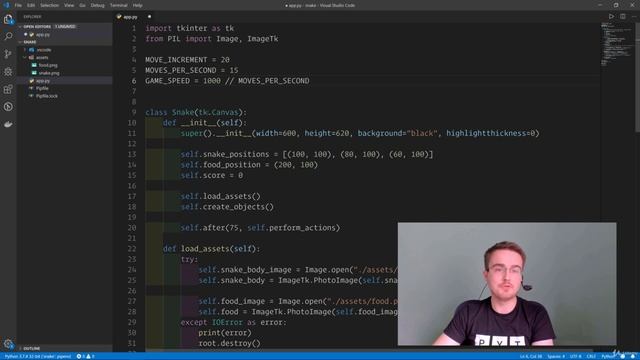This screenshot has height=360, width=640.
Task: Open snake.png in the explorer tree
Action: (49, 73)
